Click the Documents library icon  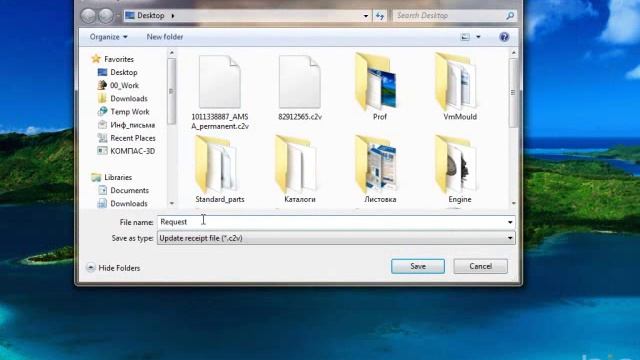pyautogui.click(x=102, y=190)
